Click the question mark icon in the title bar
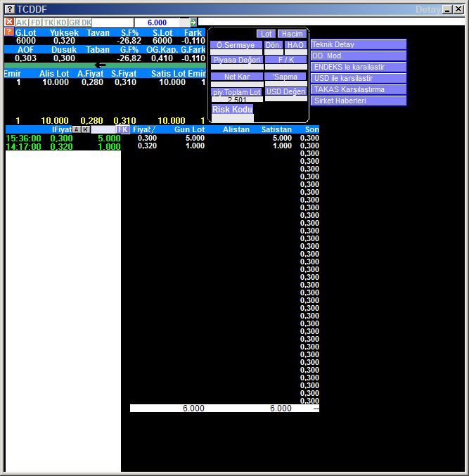This screenshot has width=469, height=476. (x=10, y=9)
